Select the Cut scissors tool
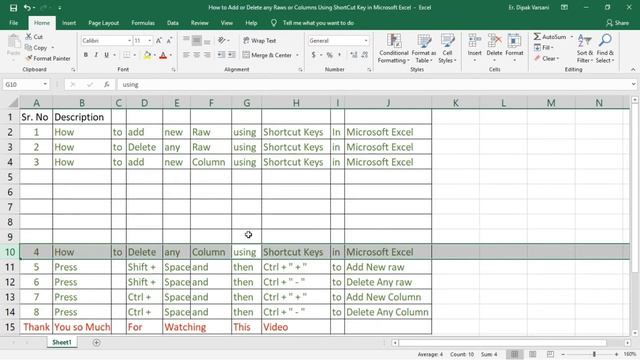The height and width of the screenshot is (360, 640). click(x=34, y=37)
